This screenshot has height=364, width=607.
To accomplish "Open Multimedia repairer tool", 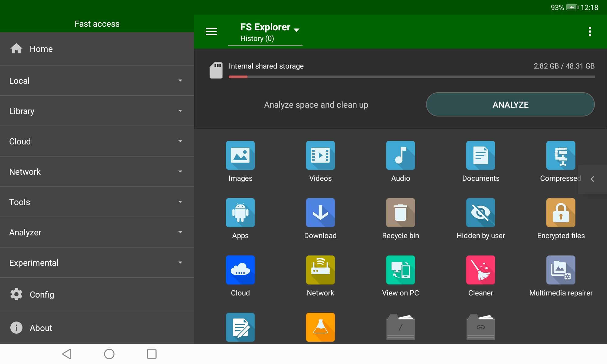I will [x=561, y=270].
